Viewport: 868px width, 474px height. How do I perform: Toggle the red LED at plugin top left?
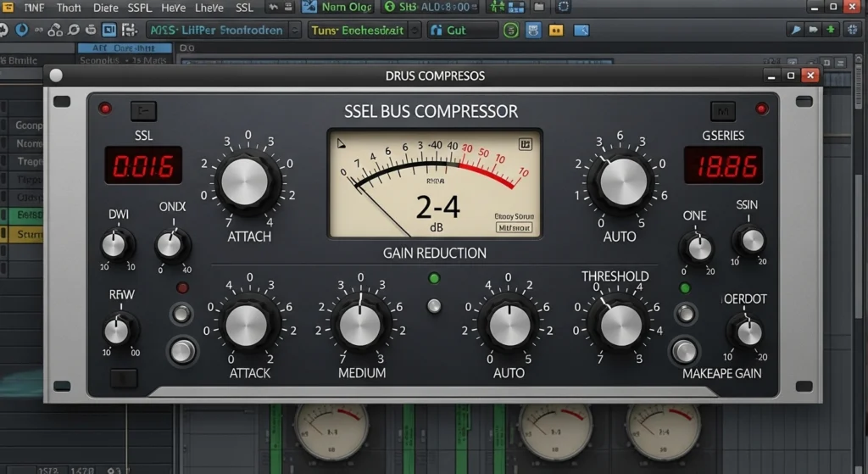(x=105, y=109)
